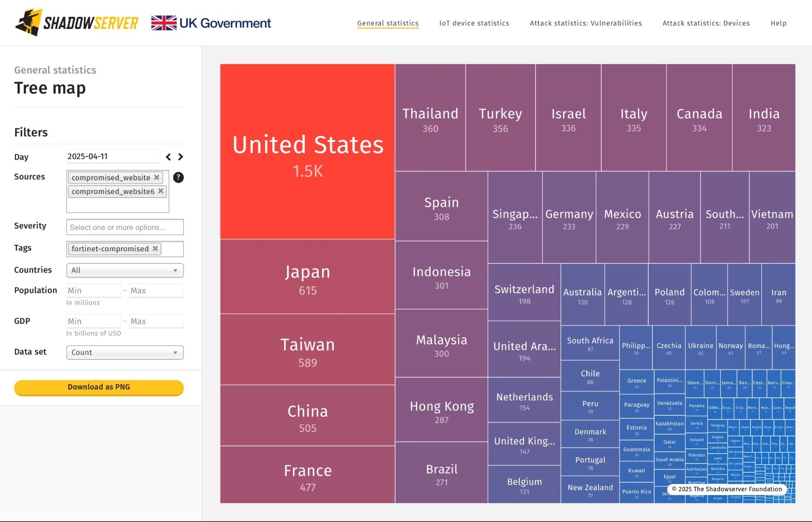
Task: Open Attack statistics: Devices tab
Action: pos(706,23)
